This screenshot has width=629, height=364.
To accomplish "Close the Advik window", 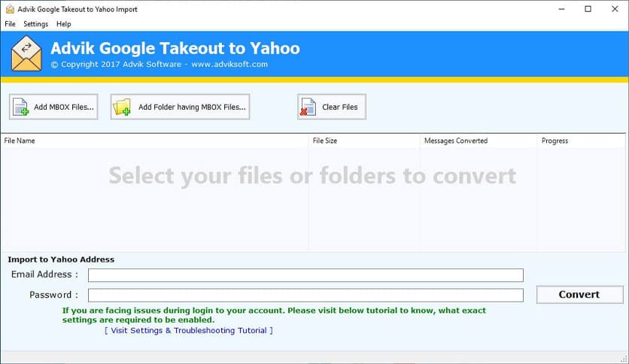I will tap(615, 9).
